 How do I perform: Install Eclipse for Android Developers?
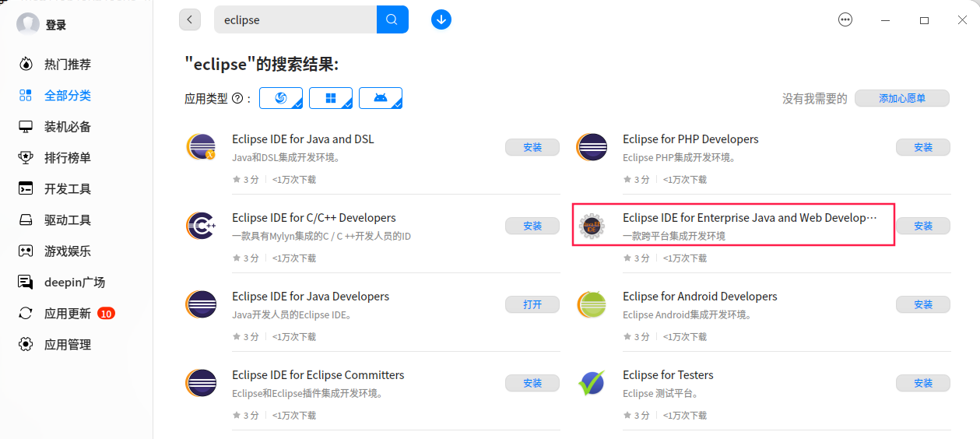[x=923, y=304]
